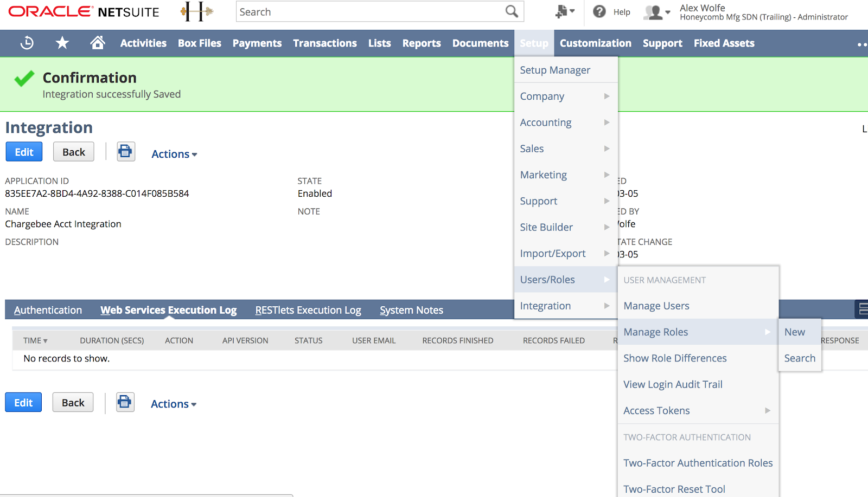Screen dimensions: 868x497
Task: Open the Create New plus-document icon
Action: pyautogui.click(x=565, y=11)
